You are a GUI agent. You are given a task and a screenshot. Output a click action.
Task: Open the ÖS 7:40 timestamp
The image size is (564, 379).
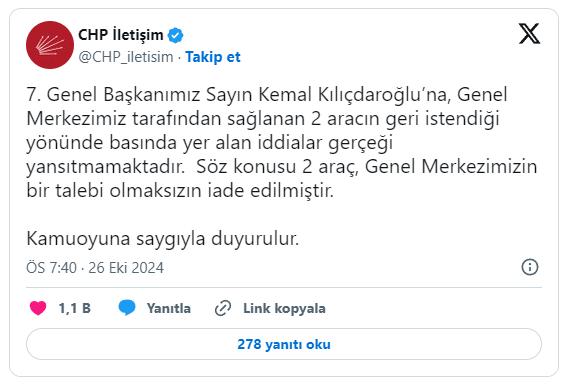click(x=51, y=268)
